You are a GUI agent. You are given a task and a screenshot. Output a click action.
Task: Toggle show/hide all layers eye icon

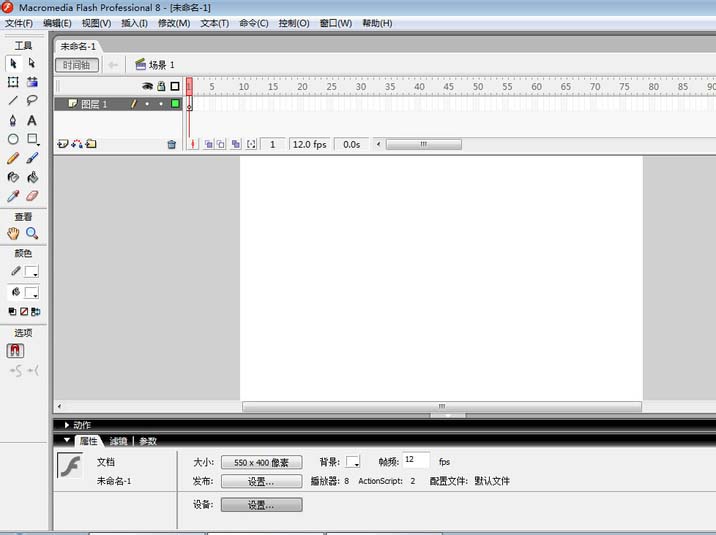coord(147,86)
